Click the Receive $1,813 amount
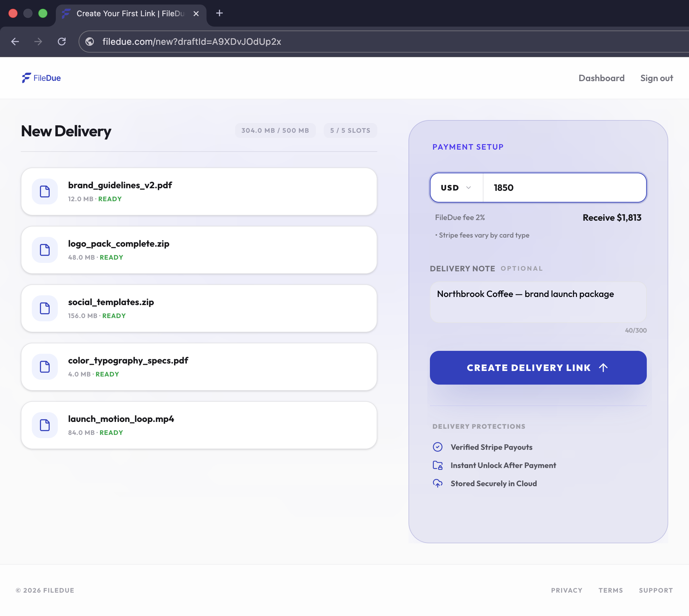 pyautogui.click(x=612, y=218)
